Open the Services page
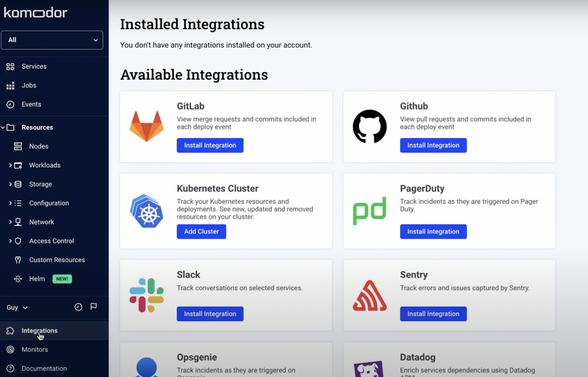The height and width of the screenshot is (377, 588). click(x=34, y=66)
